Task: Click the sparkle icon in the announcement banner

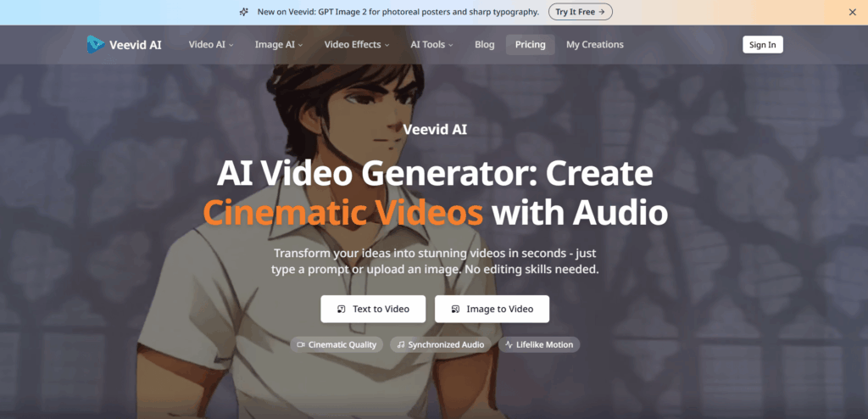Action: pyautogui.click(x=243, y=12)
